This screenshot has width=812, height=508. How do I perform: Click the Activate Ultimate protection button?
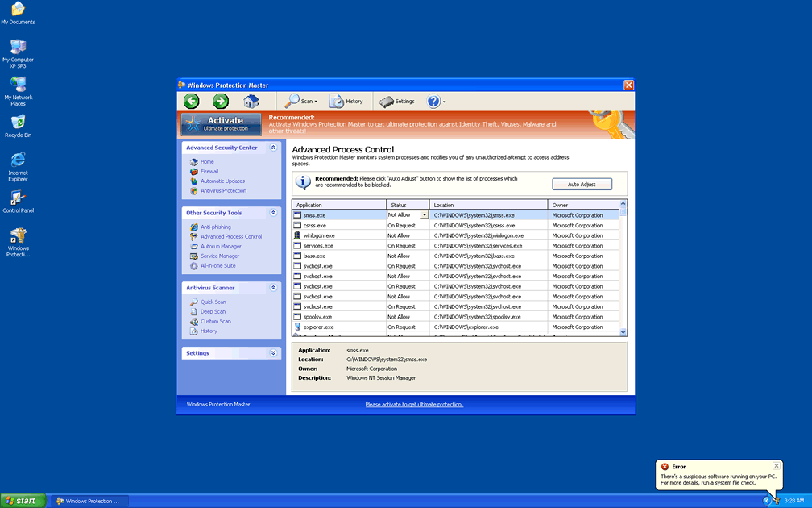(222, 123)
